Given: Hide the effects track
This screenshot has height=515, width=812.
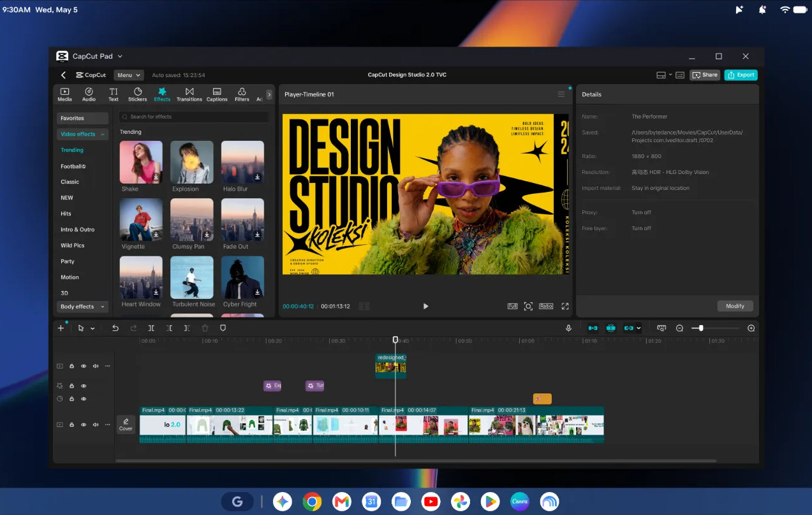Looking at the screenshot, I should [x=84, y=386].
